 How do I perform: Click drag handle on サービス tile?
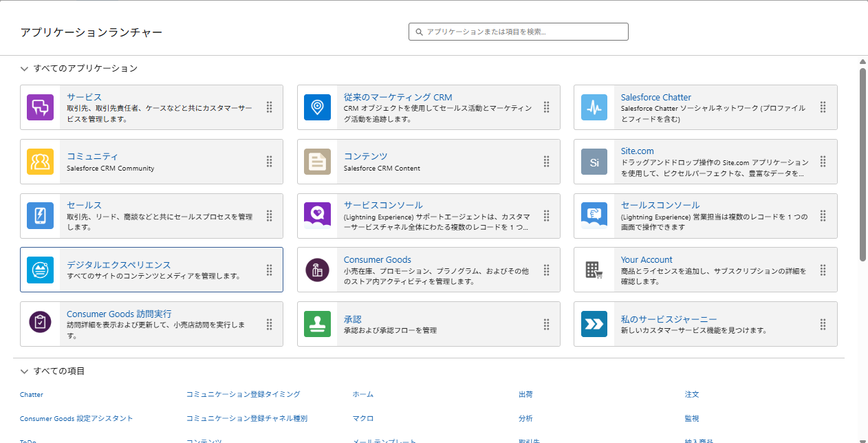[x=270, y=107]
